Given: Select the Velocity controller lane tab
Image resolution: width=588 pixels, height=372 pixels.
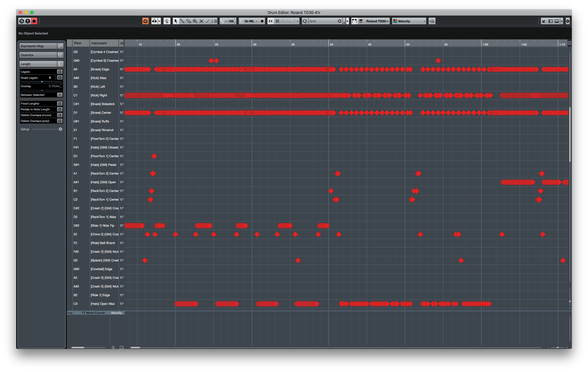Looking at the screenshot, I should (x=116, y=313).
